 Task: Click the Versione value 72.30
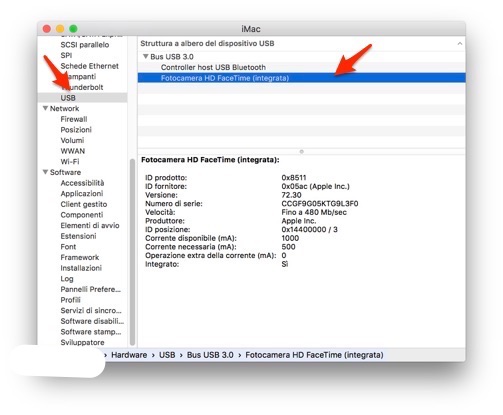click(x=291, y=195)
